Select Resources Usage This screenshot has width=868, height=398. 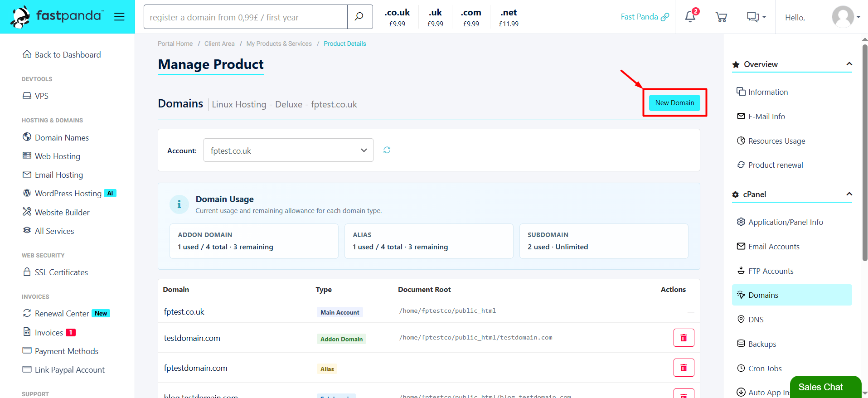771,141
